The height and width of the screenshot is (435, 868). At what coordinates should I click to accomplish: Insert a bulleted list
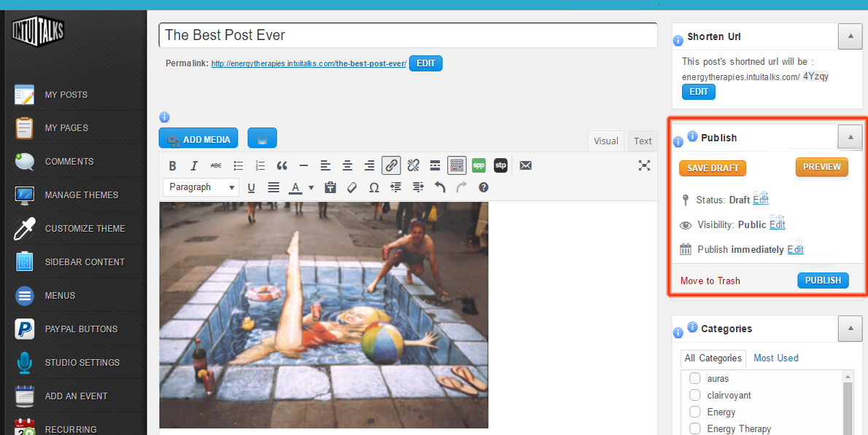coord(238,165)
